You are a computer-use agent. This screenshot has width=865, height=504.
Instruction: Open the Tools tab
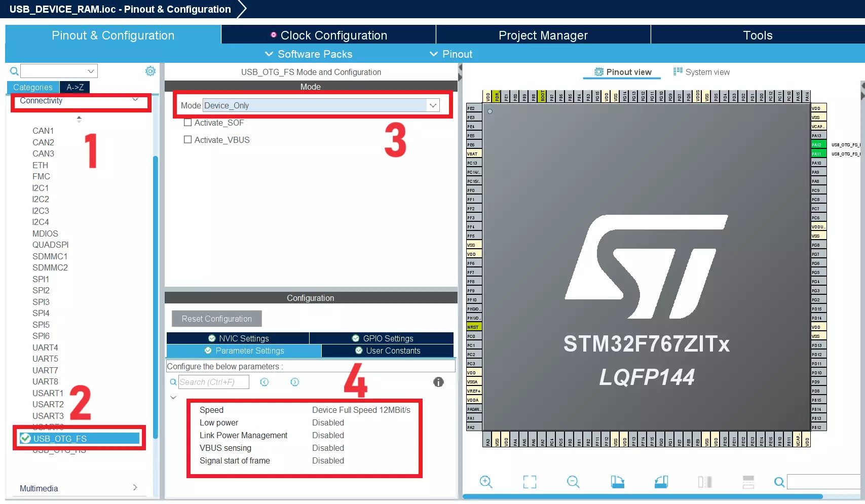pos(758,35)
